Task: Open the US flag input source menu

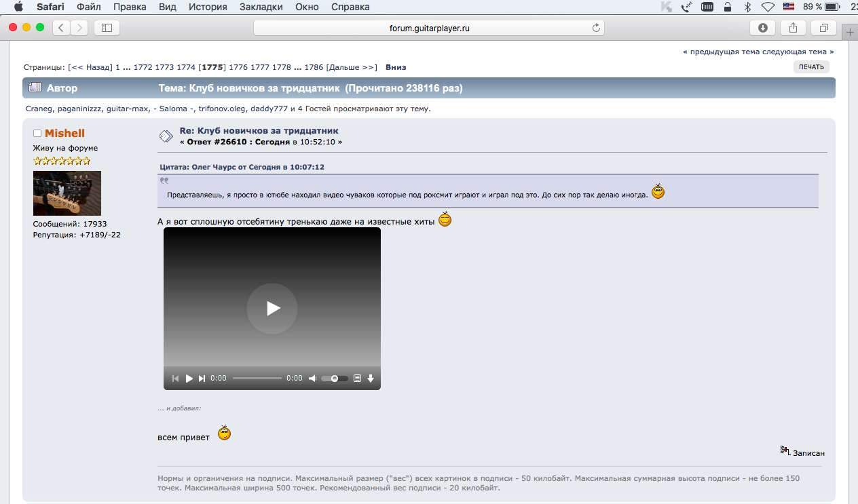Action: pos(789,7)
